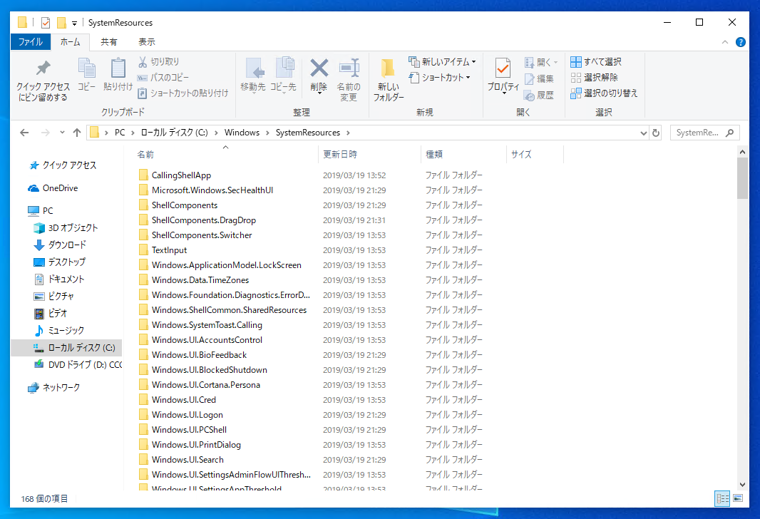Click Paste Shortcut (ショートカットの貼り付け)
This screenshot has width=760, height=519.
183,93
